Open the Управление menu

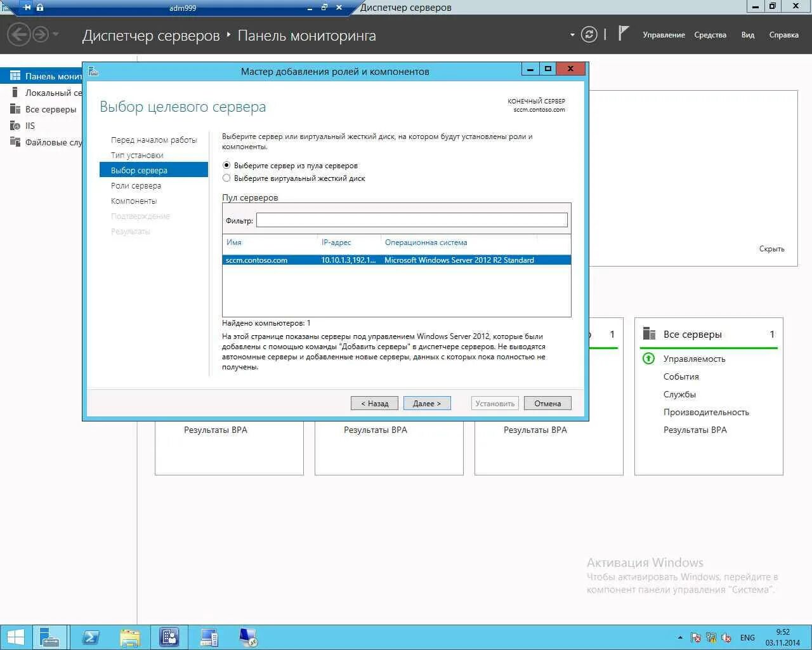[x=664, y=35]
